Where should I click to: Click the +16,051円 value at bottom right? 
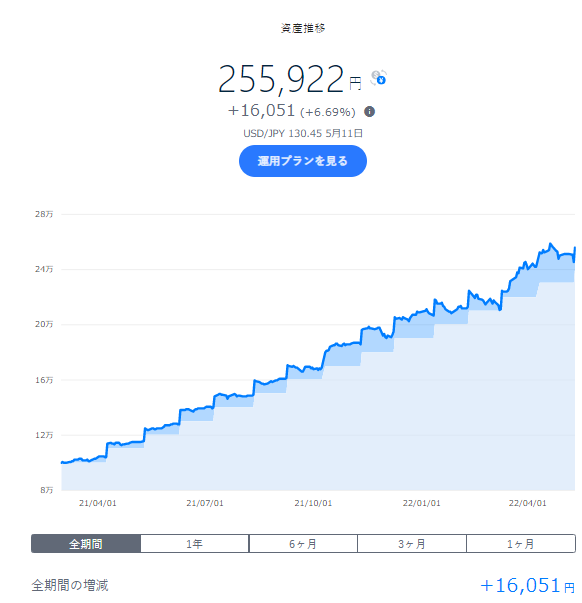527,586
